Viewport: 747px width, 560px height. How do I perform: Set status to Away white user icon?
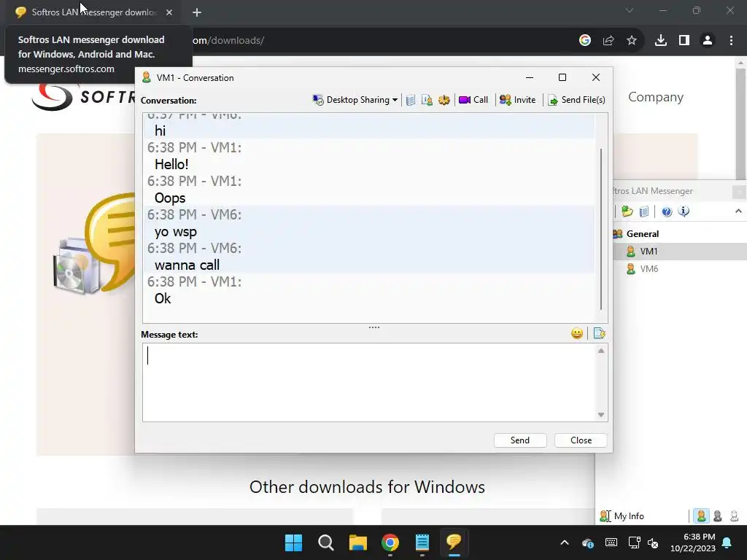click(734, 516)
